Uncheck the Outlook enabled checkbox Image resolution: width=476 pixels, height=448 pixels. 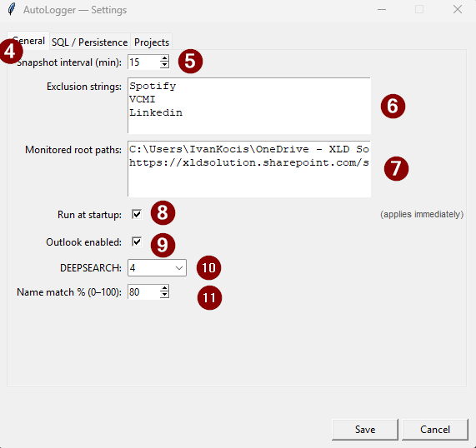point(137,241)
